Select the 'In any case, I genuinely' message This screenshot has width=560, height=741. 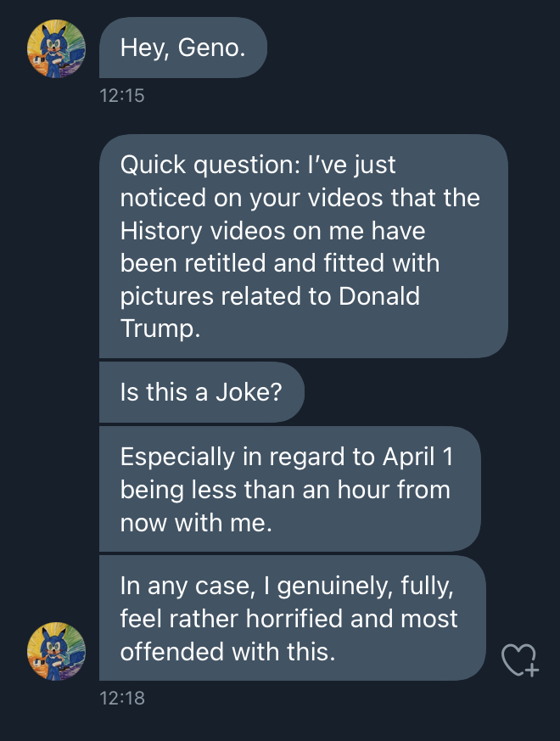pyautogui.click(x=293, y=618)
